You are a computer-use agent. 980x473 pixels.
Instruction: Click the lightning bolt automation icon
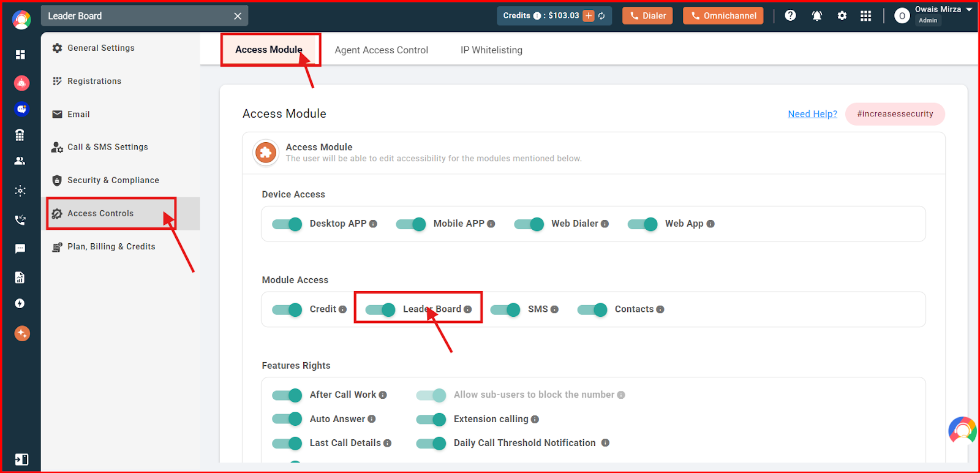[x=20, y=303]
